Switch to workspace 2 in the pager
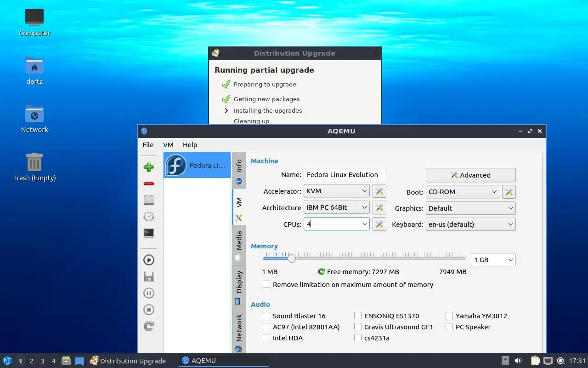Screen dimensions: 588x368 tap(32, 361)
